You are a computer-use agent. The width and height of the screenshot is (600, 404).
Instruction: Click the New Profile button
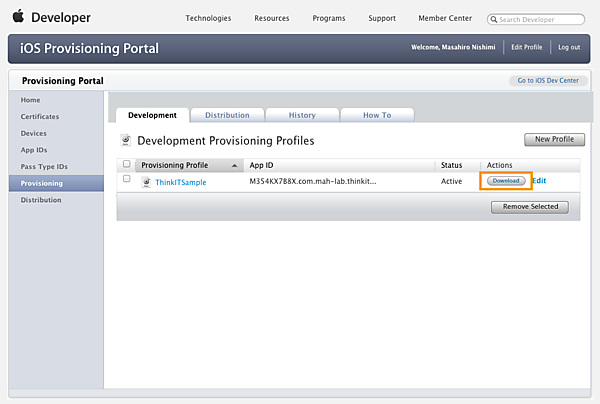554,139
